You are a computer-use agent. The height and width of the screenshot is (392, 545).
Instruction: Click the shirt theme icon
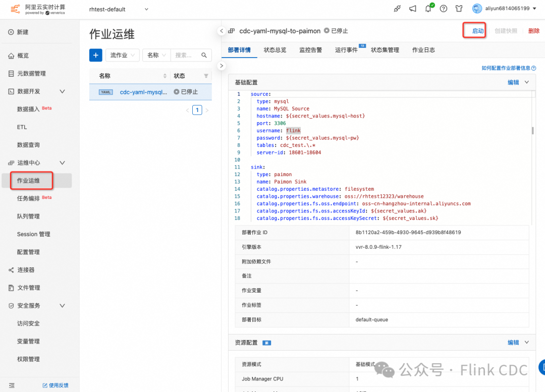tap(459, 9)
